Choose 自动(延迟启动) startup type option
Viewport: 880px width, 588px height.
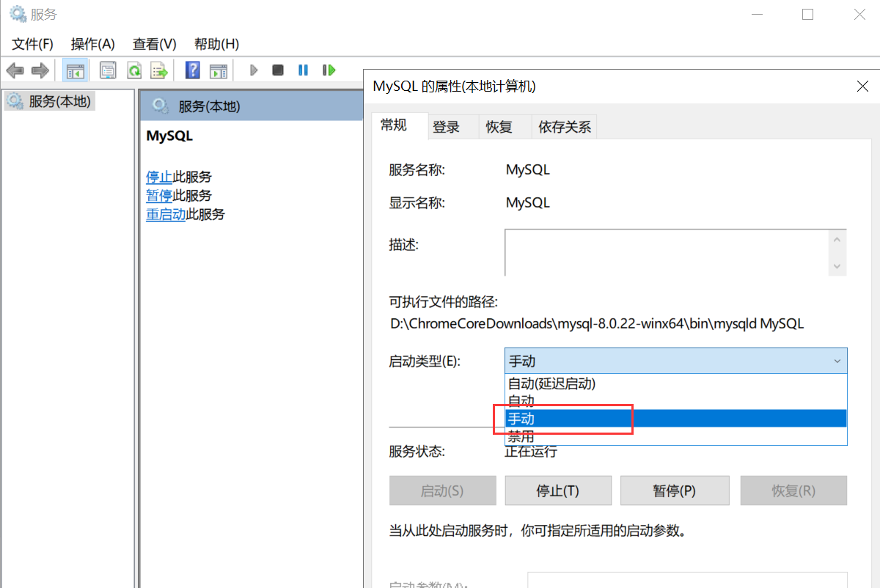tap(675, 383)
